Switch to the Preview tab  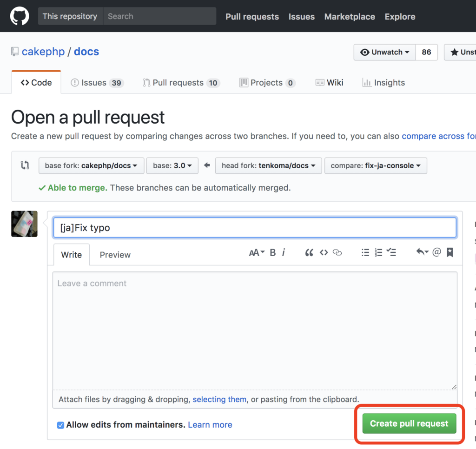pos(115,255)
